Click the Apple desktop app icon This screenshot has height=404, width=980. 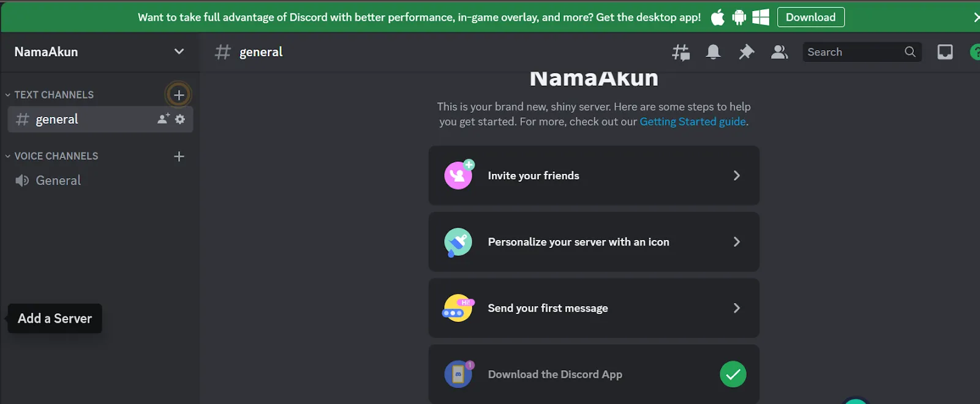[717, 18]
